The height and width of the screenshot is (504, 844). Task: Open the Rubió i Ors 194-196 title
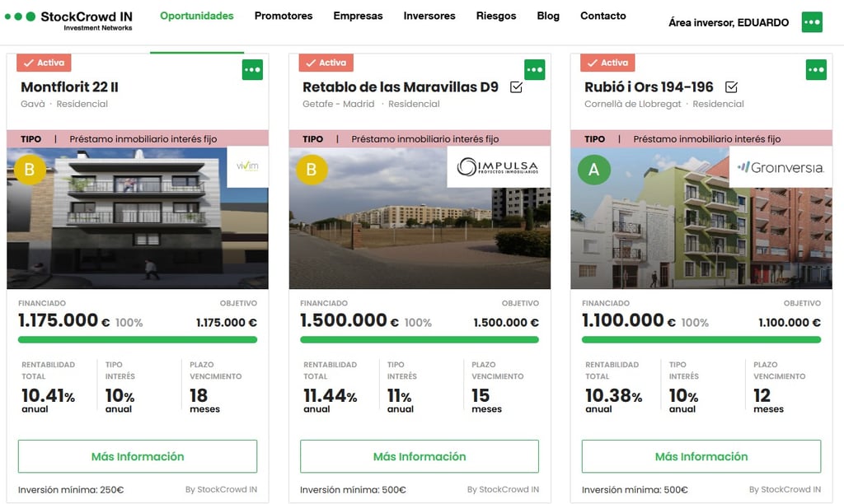click(649, 87)
